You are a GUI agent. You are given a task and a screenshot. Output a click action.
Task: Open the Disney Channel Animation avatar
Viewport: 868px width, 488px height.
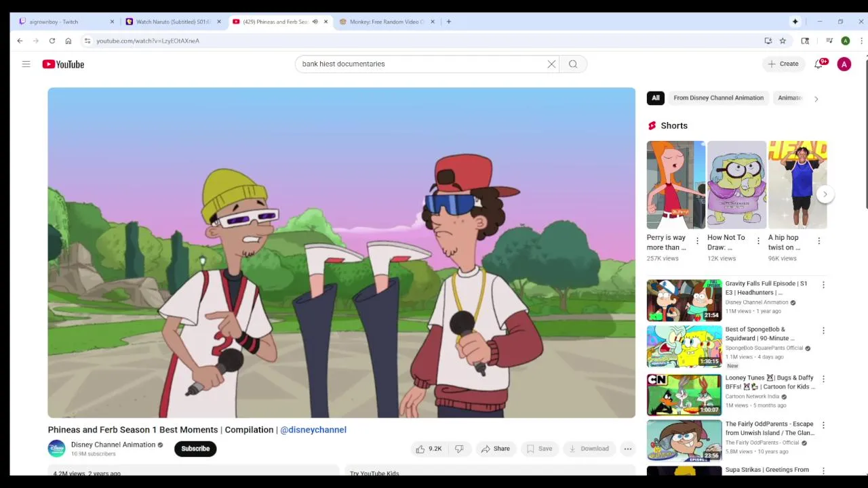click(x=56, y=449)
